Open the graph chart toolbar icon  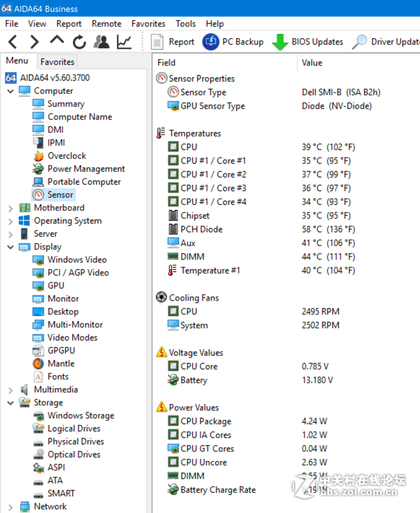tap(124, 42)
